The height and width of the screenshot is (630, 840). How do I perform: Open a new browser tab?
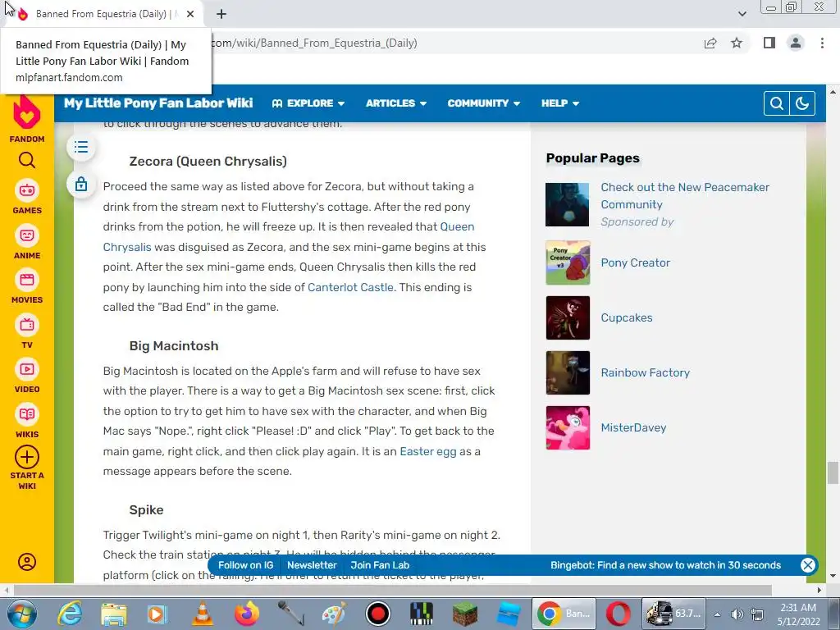pyautogui.click(x=221, y=14)
